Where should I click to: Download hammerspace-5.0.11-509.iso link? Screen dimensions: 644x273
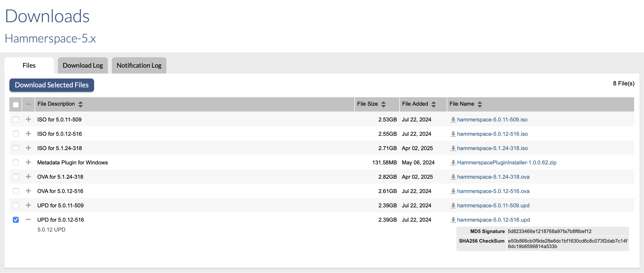pyautogui.click(x=492, y=120)
